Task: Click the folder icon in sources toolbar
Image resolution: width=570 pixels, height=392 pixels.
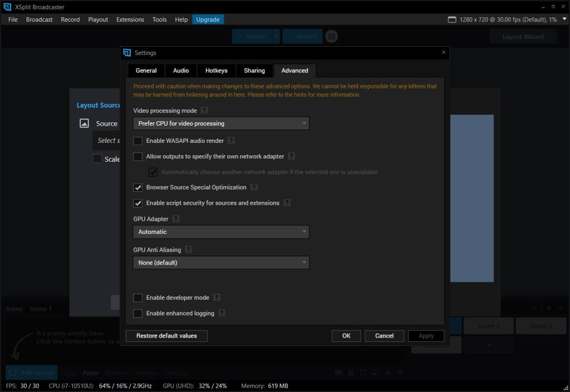Action: coord(338,373)
